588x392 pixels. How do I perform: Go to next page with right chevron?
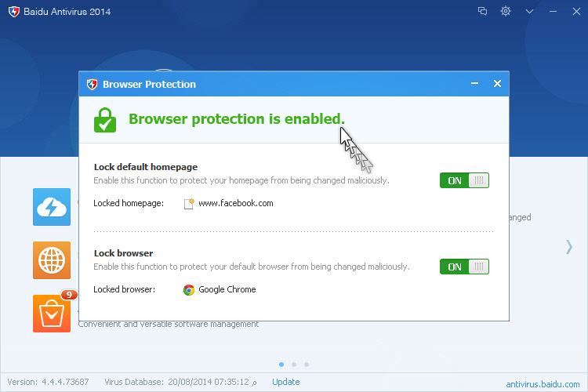coord(569,247)
